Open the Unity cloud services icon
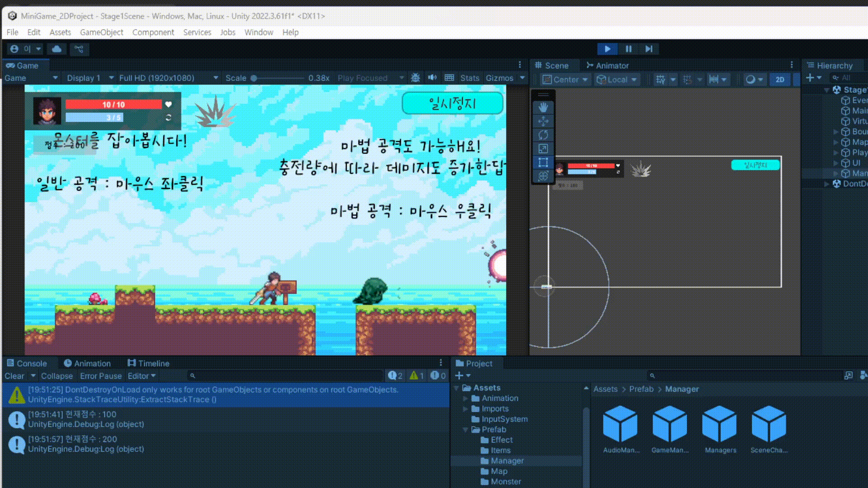The height and width of the screenshot is (488, 868). [57, 49]
